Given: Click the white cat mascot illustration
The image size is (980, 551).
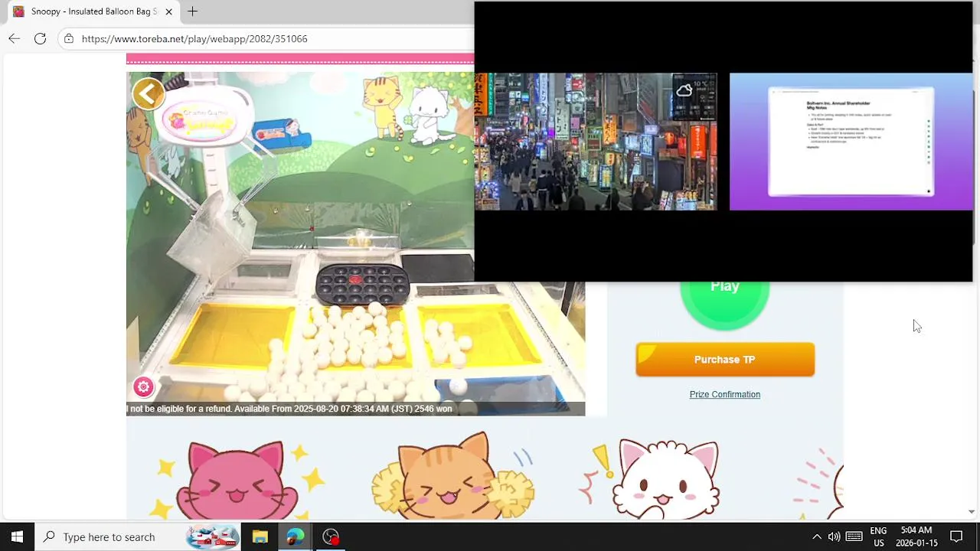Looking at the screenshot, I should (668, 480).
